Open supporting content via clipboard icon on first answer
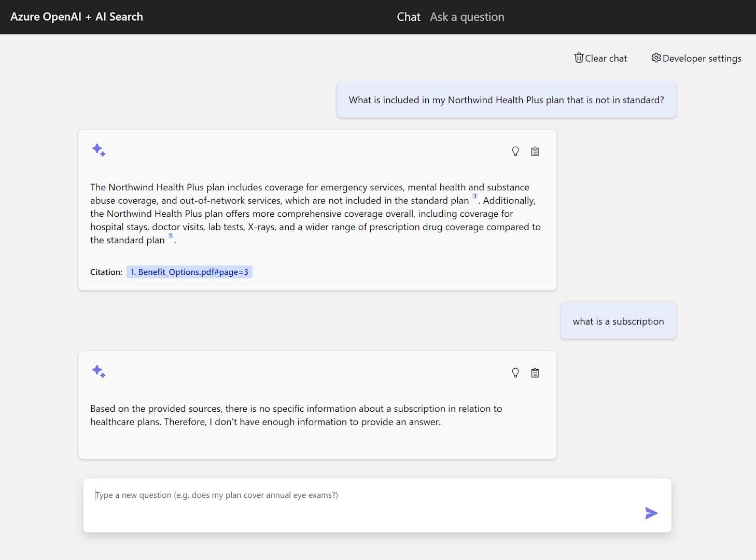 pos(535,151)
